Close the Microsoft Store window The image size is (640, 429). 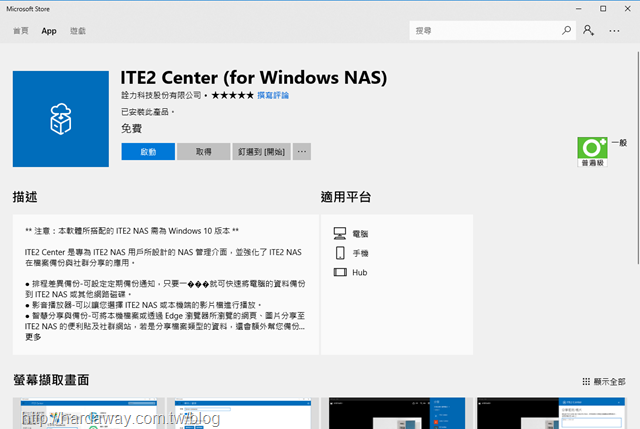[x=627, y=9]
